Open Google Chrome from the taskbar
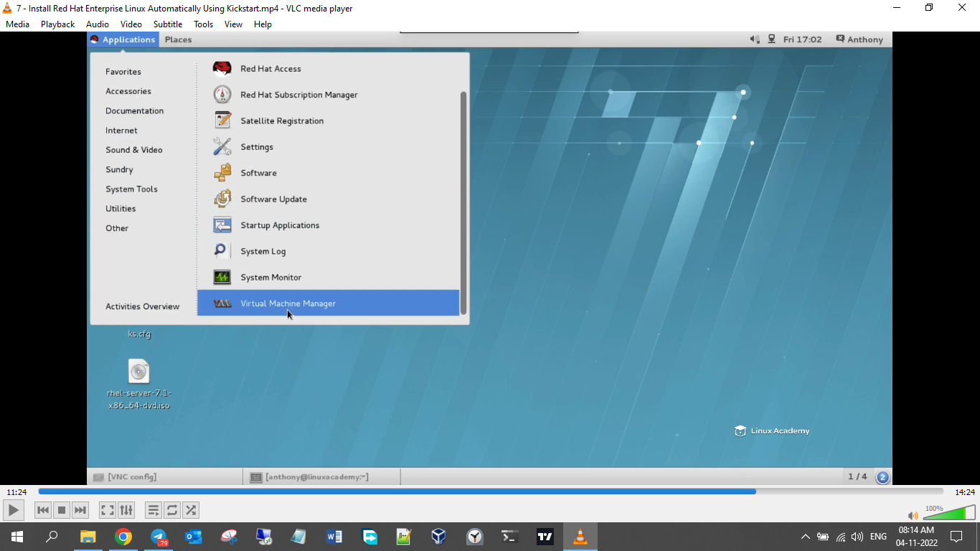The width and height of the screenshot is (980, 551). click(123, 537)
